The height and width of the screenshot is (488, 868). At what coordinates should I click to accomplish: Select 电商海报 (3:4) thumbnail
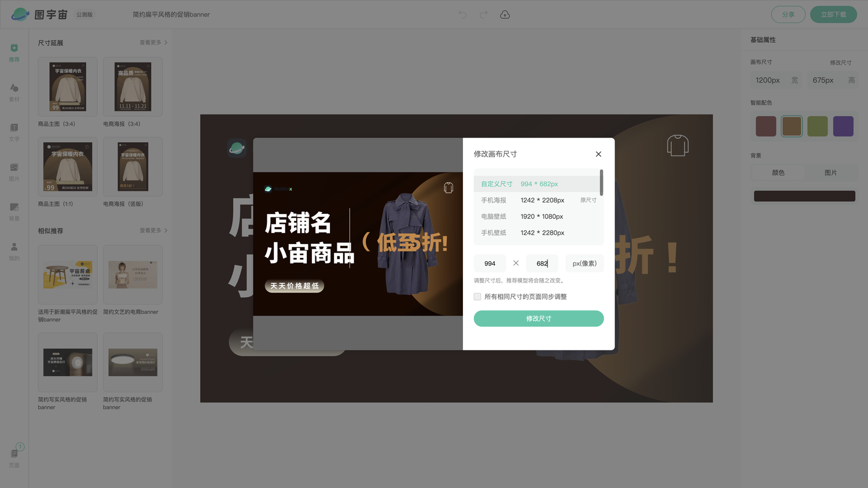point(133,87)
